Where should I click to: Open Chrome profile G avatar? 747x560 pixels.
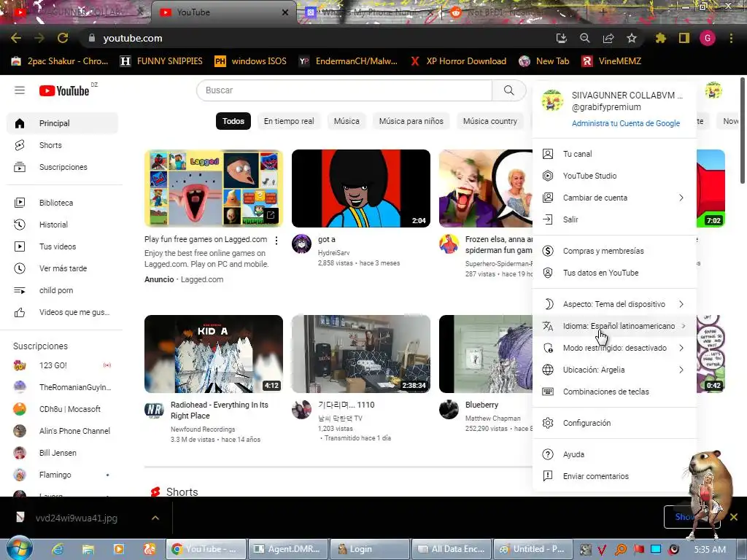click(x=708, y=38)
